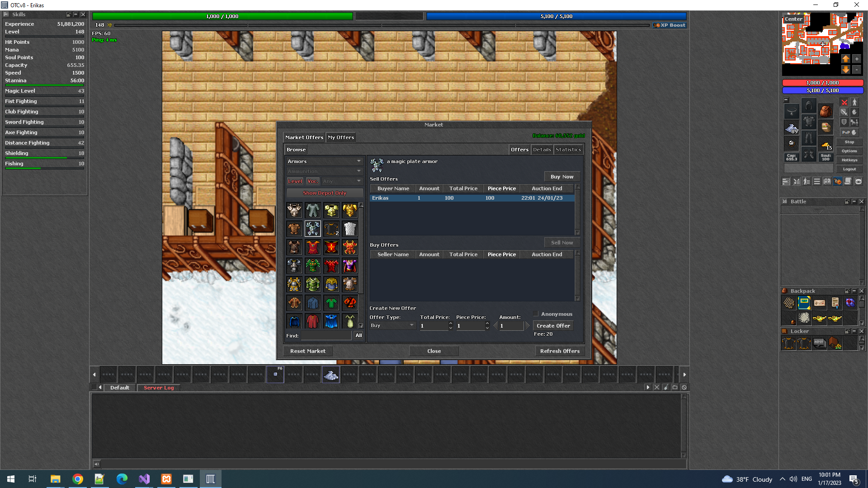The width and height of the screenshot is (868, 488).
Task: Zoom in the minimap with plus
Action: pyautogui.click(x=857, y=59)
